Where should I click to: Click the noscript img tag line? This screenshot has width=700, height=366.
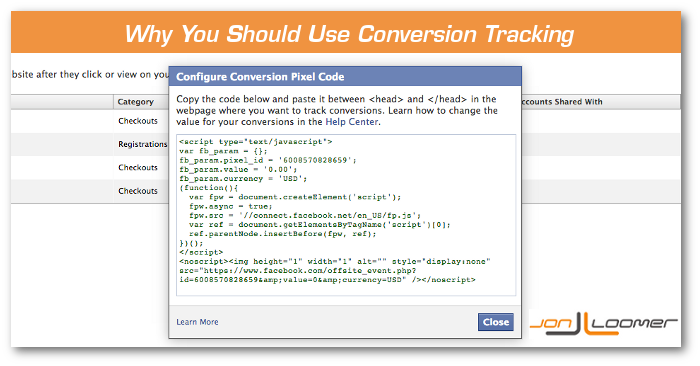[x=335, y=261]
